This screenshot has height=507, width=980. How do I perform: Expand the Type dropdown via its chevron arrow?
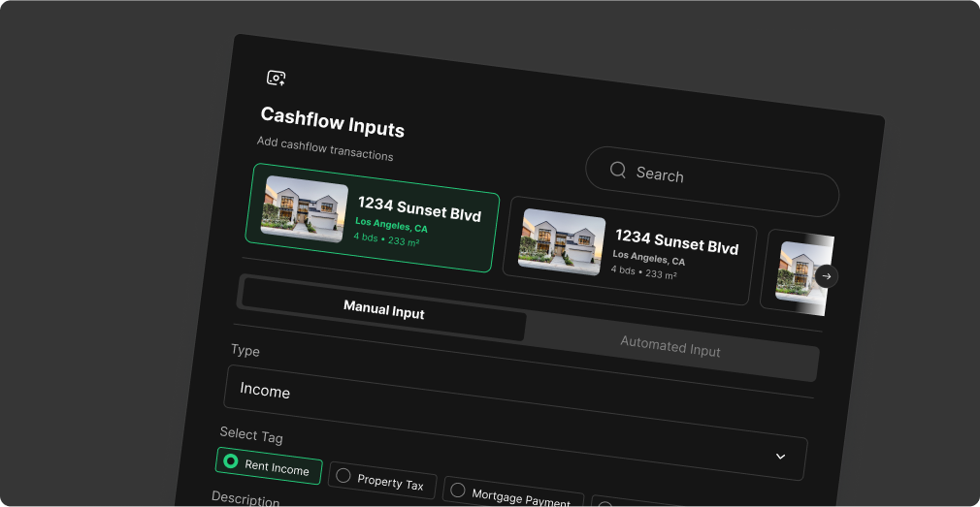tap(780, 456)
